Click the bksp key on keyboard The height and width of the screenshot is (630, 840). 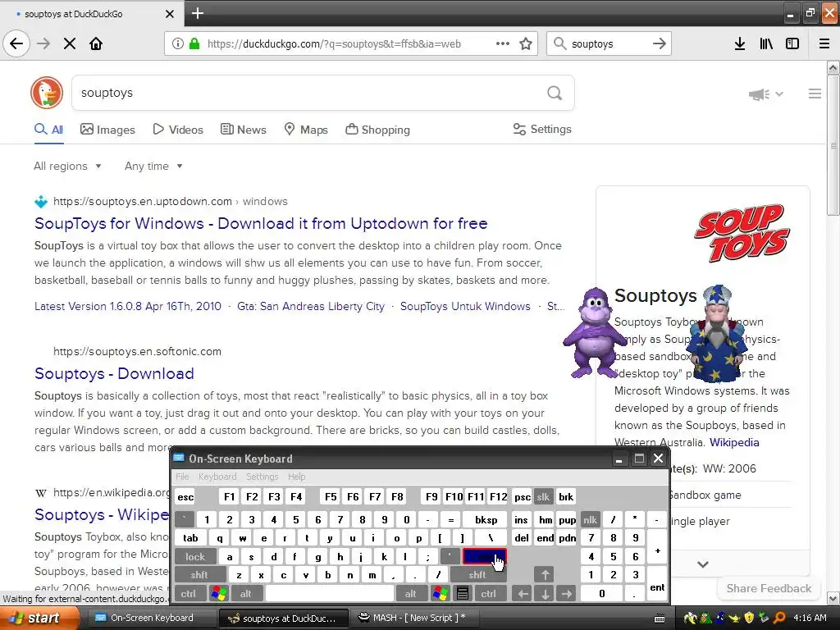click(486, 519)
